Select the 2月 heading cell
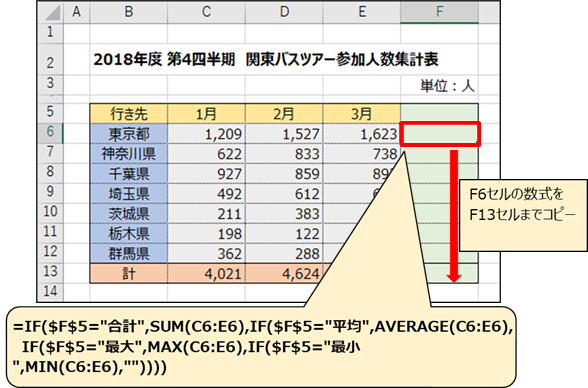The image size is (588, 388). click(x=284, y=114)
